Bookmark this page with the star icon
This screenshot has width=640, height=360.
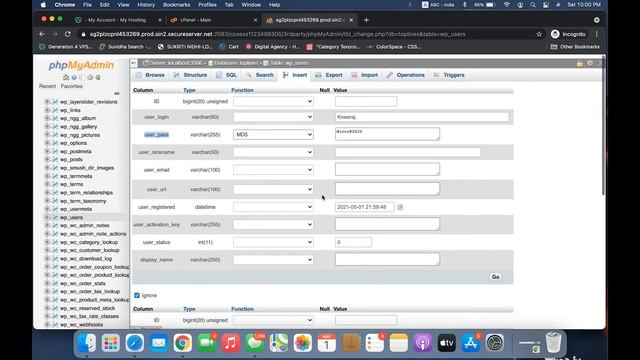click(x=539, y=34)
